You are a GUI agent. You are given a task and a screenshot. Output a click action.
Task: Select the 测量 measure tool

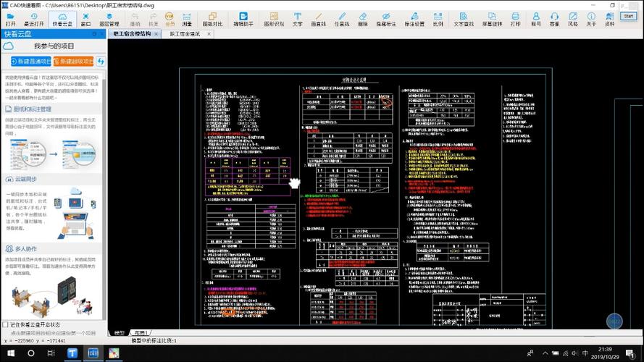187,20
